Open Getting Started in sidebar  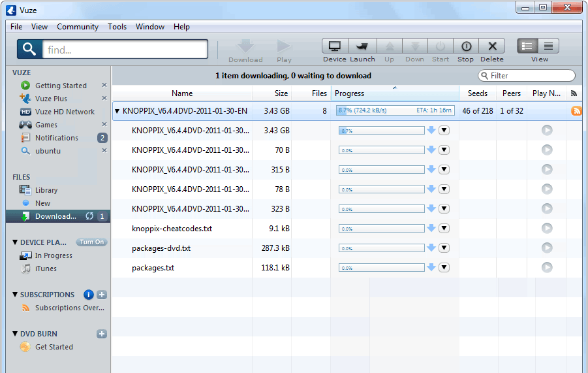pyautogui.click(x=61, y=86)
